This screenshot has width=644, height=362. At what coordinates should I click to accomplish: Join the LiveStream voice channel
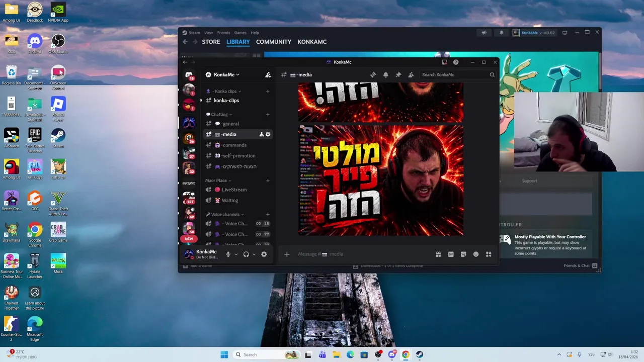tap(237, 190)
